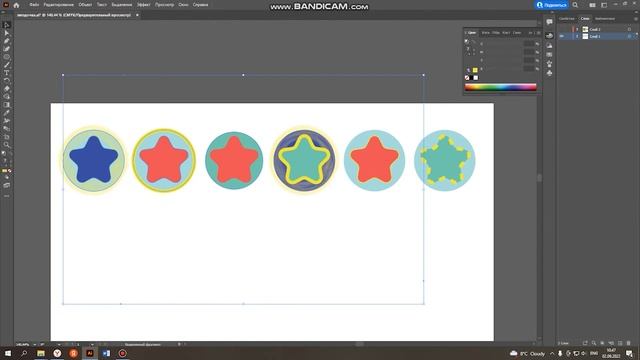
Task: Open the Color panel flyout menu
Action: [x=538, y=33]
